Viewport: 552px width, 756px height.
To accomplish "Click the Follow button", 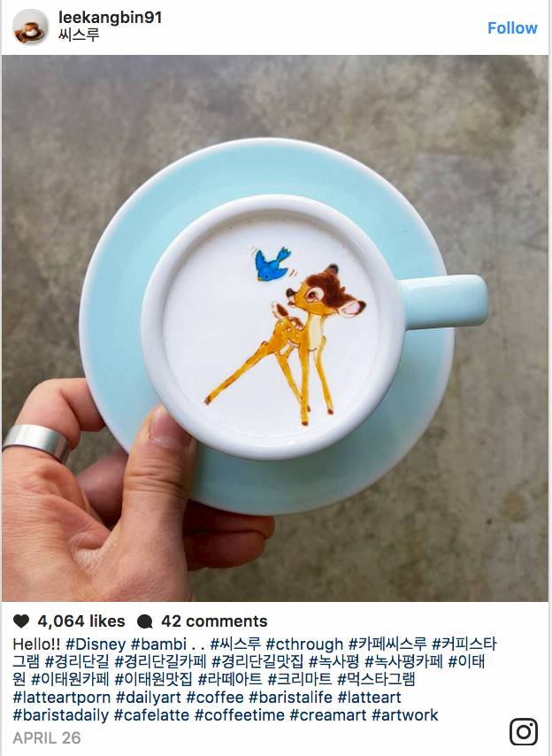I will [512, 27].
